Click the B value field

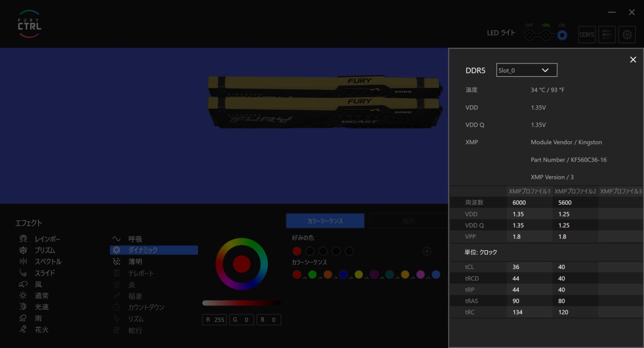click(x=269, y=320)
